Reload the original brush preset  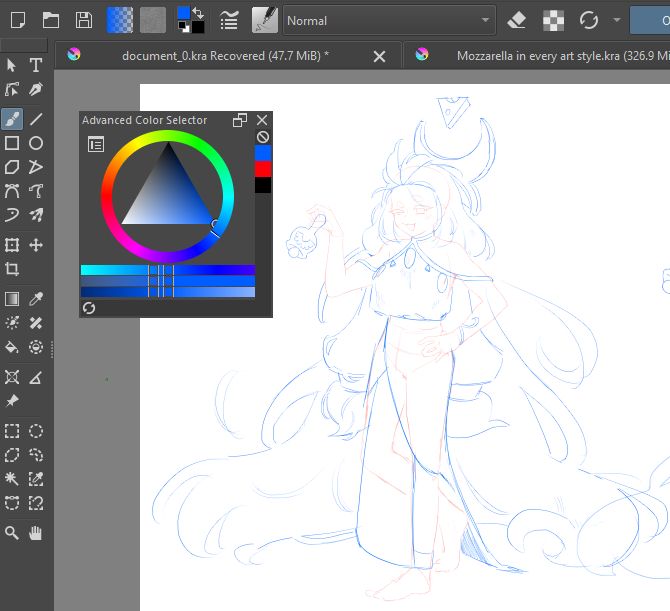point(589,20)
